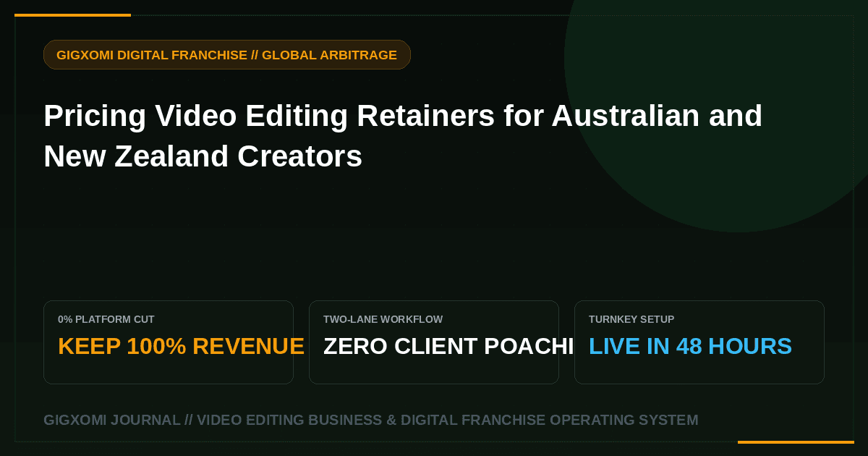Viewport: 868px width, 456px height.
Task: Click the 'TURNKEY SETUP' label
Action: 631,319
